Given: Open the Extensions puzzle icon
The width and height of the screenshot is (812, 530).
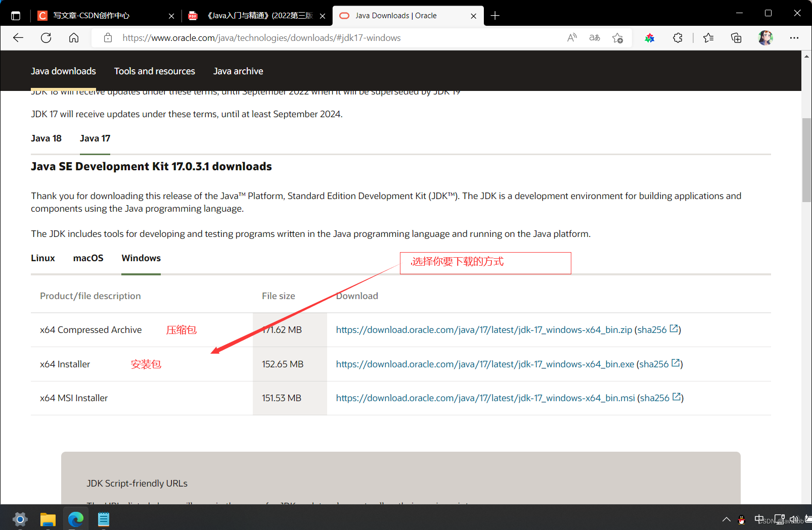Looking at the screenshot, I should (x=678, y=38).
